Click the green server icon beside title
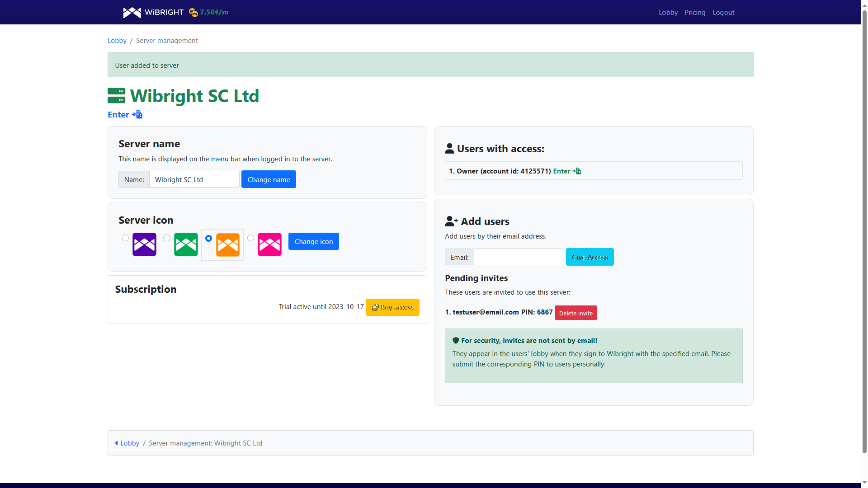The width and height of the screenshot is (868, 488). [117, 96]
